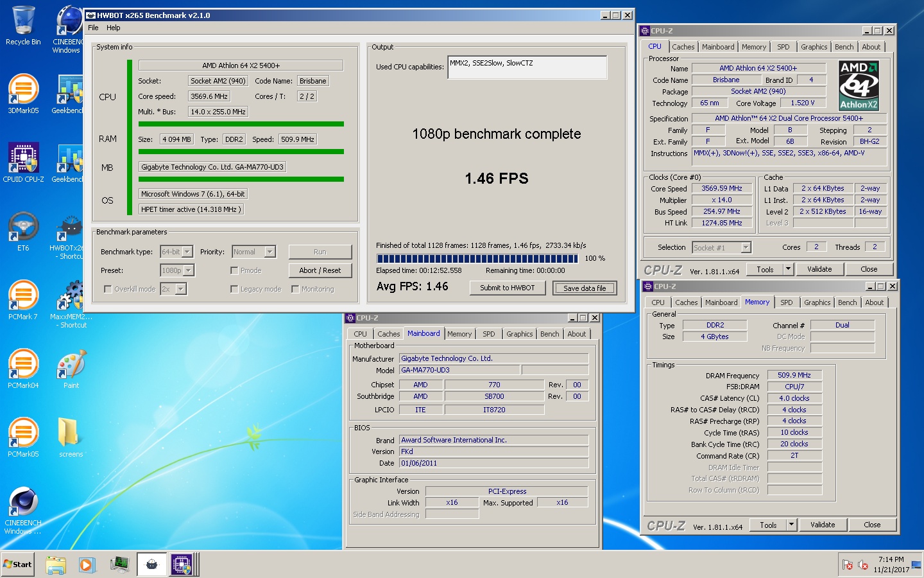The height and width of the screenshot is (578, 924).
Task: Open the PCMark 7 desktop shortcut
Action: tap(23, 300)
